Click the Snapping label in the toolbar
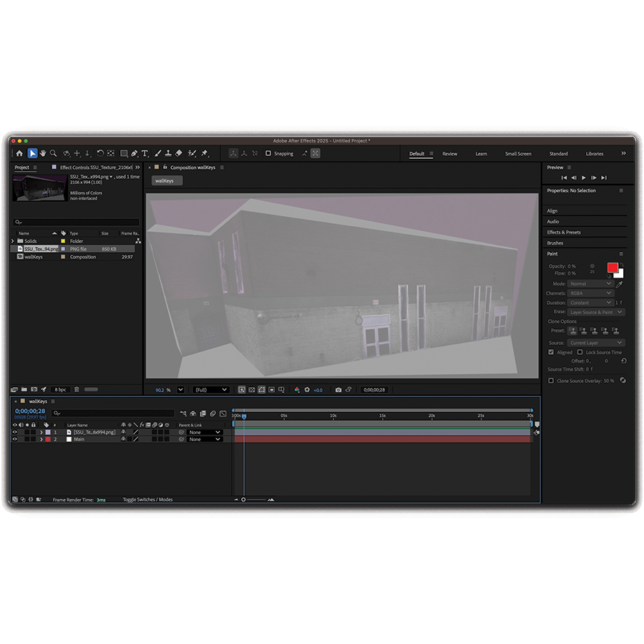 tap(283, 153)
